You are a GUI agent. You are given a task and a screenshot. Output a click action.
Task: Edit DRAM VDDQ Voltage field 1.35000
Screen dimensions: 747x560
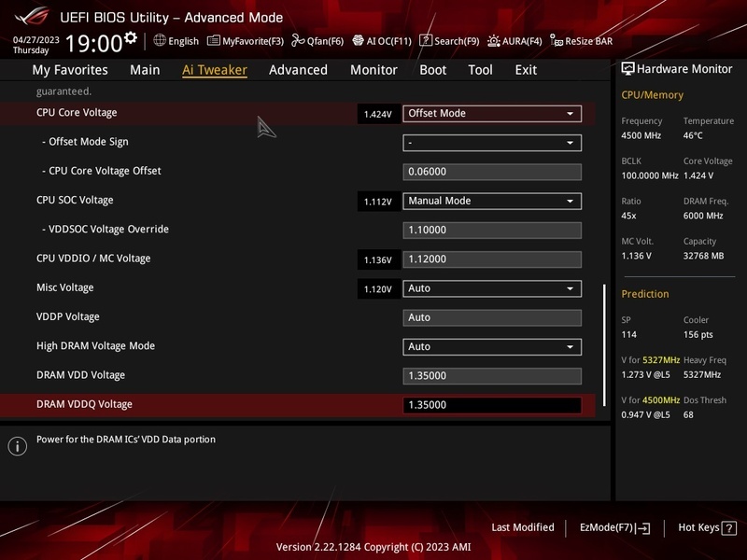[492, 405]
